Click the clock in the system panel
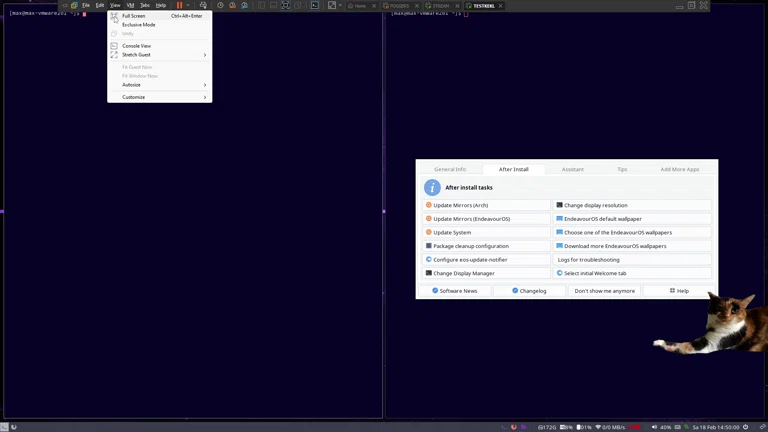Screen dimensions: 768x432 click(x=718, y=427)
